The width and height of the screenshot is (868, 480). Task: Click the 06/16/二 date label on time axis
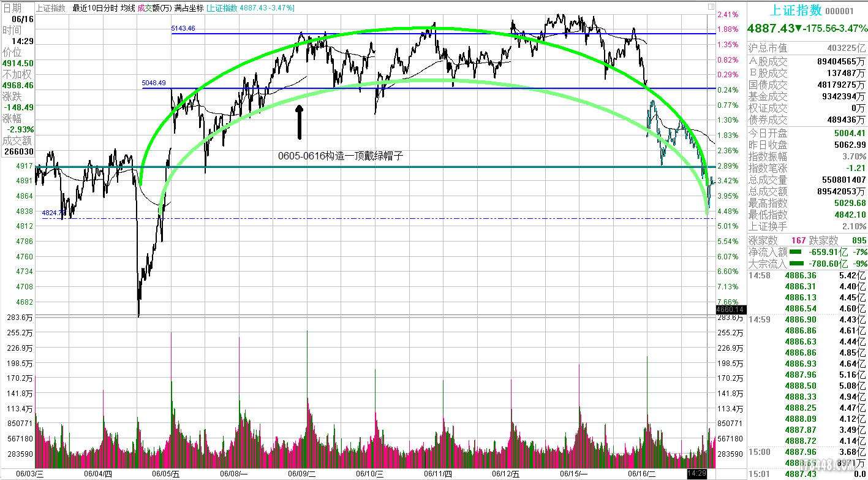click(x=642, y=474)
